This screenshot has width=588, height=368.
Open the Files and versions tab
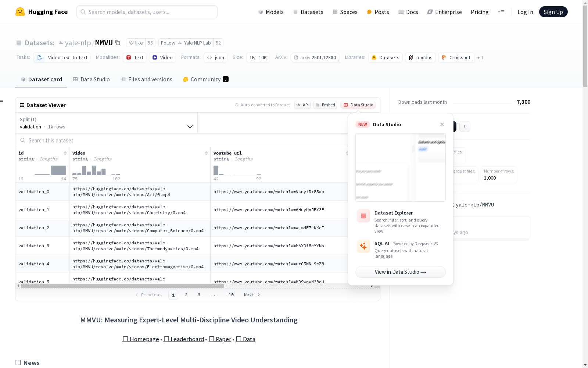pyautogui.click(x=146, y=79)
